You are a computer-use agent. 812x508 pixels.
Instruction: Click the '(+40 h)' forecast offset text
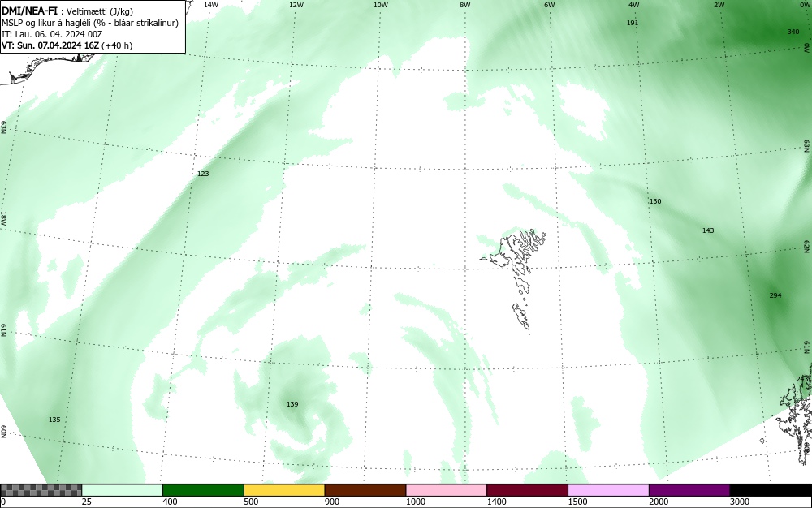click(x=116, y=45)
